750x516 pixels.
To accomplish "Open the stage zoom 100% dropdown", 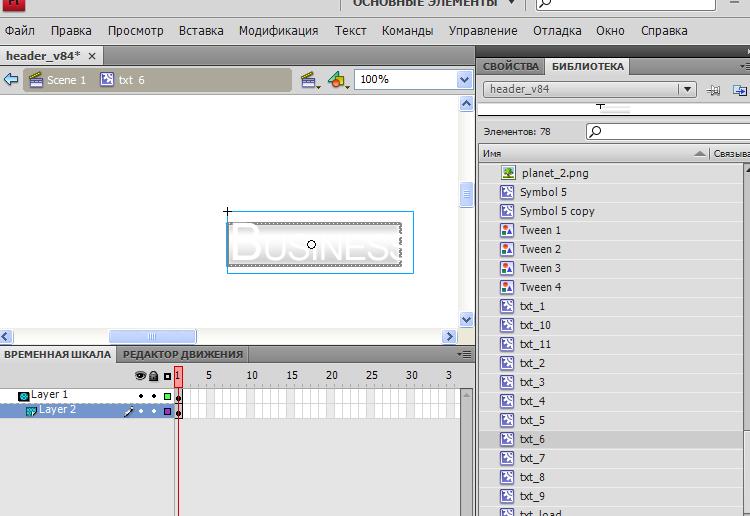I will click(464, 79).
